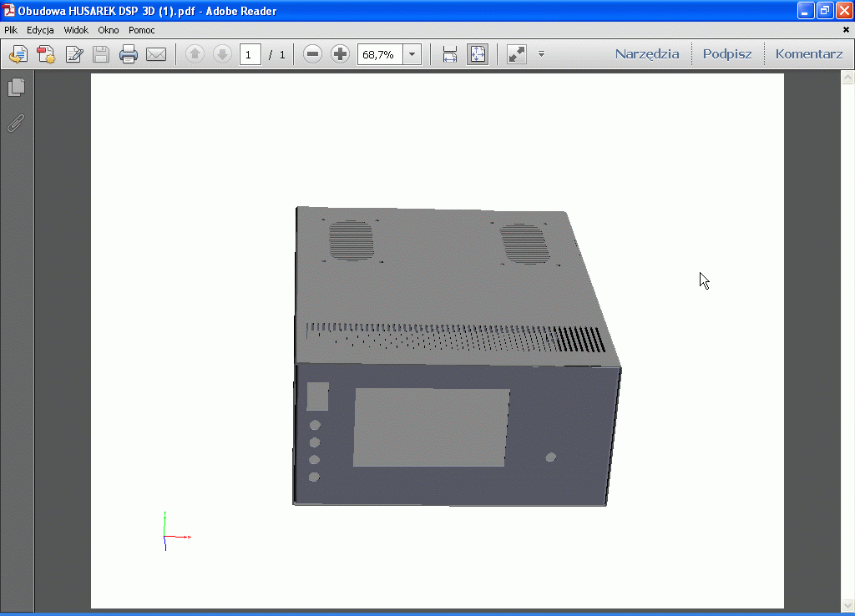Zoom in with the plus button
This screenshot has height=616, width=855.
[340, 55]
